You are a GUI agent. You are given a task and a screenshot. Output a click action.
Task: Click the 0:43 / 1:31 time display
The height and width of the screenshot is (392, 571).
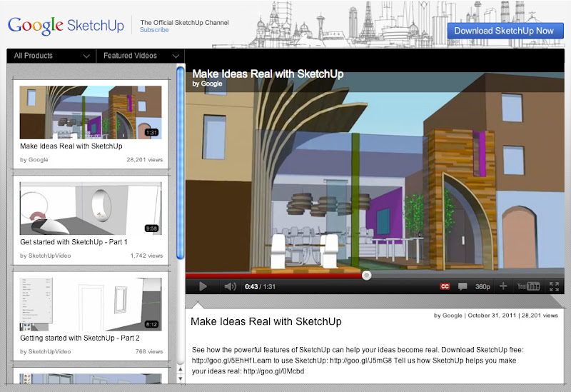(x=260, y=287)
